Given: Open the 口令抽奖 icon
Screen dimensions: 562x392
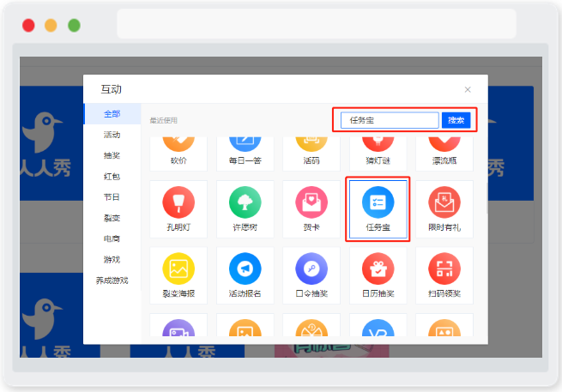Looking at the screenshot, I should pyautogui.click(x=311, y=268).
